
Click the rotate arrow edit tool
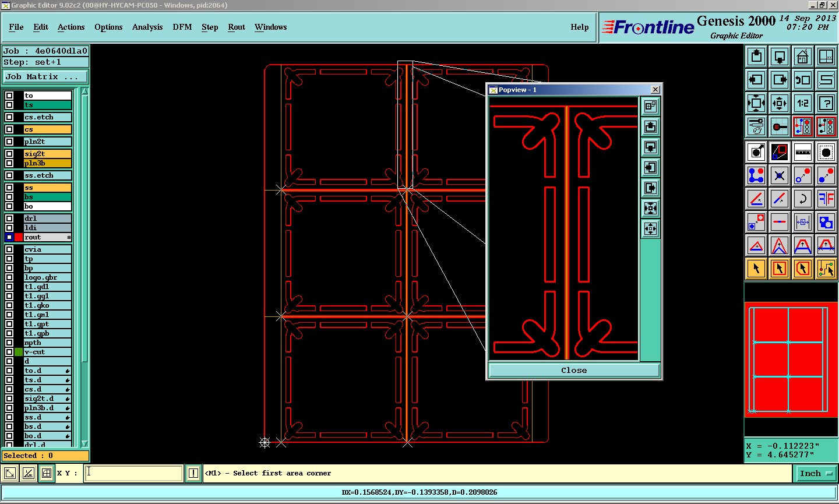pos(803,199)
